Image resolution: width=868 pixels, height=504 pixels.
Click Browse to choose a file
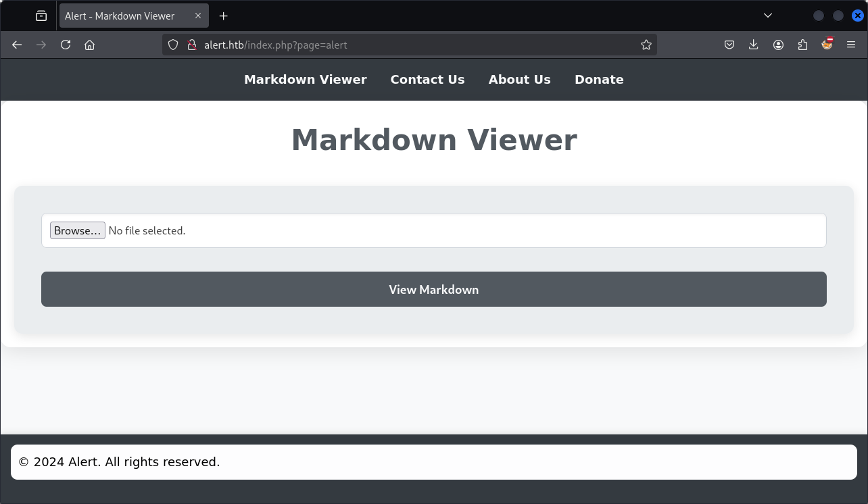pyautogui.click(x=78, y=230)
